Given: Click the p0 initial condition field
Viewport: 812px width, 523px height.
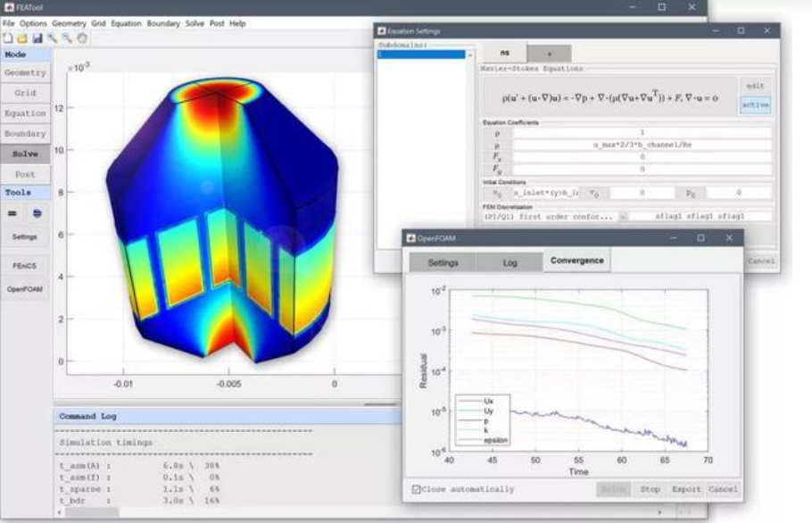Looking at the screenshot, I should [x=739, y=193].
